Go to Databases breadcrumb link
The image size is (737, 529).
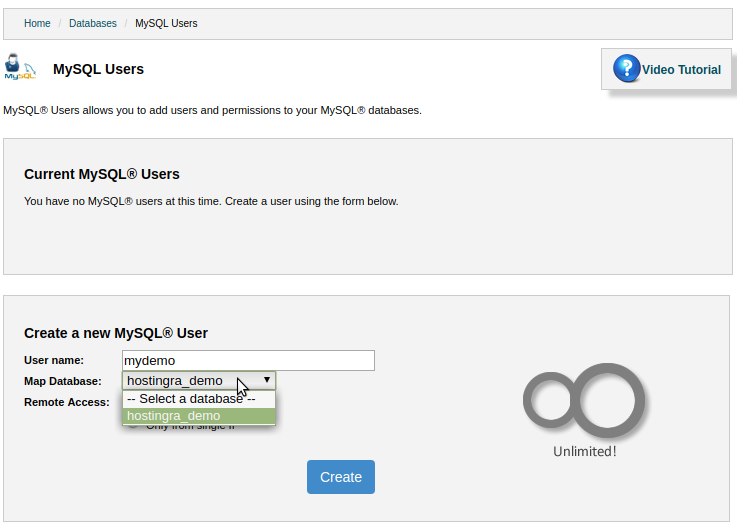click(93, 23)
